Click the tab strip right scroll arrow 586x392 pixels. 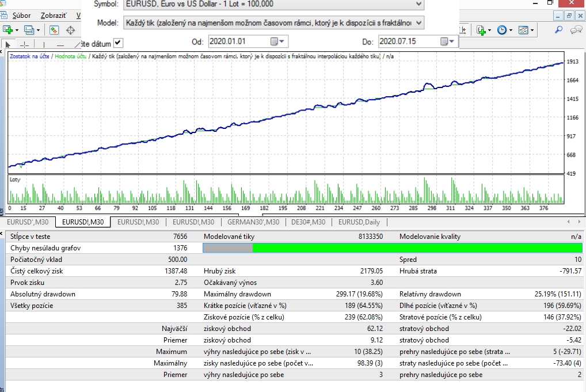click(x=580, y=222)
